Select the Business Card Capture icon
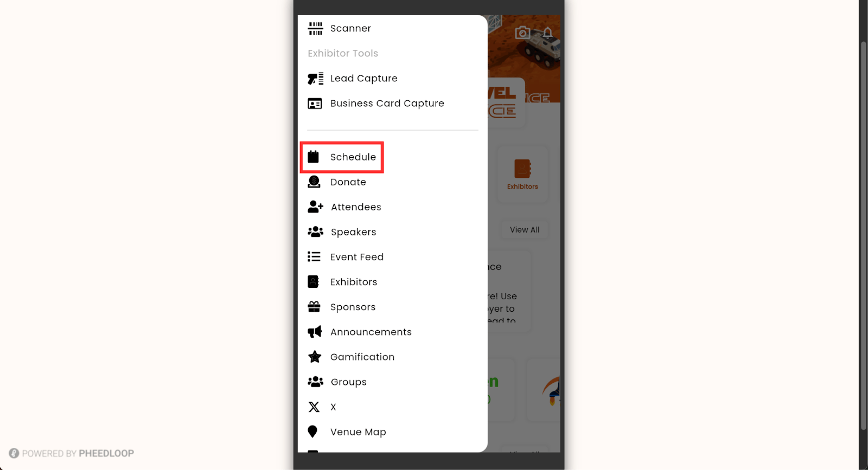868x470 pixels. (x=315, y=104)
